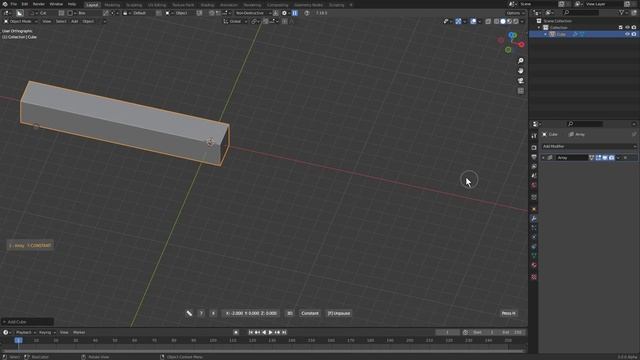Open the Global transform orientation dropdown
640x360 pixels.
click(236, 21)
